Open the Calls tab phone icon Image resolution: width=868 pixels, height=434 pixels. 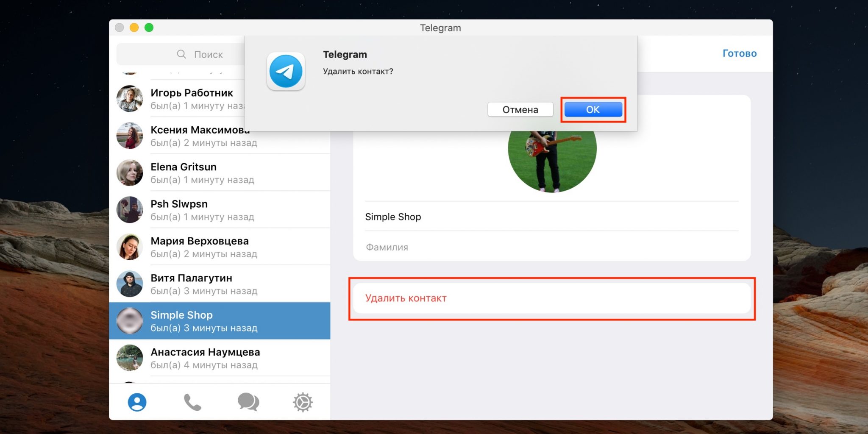click(x=192, y=402)
